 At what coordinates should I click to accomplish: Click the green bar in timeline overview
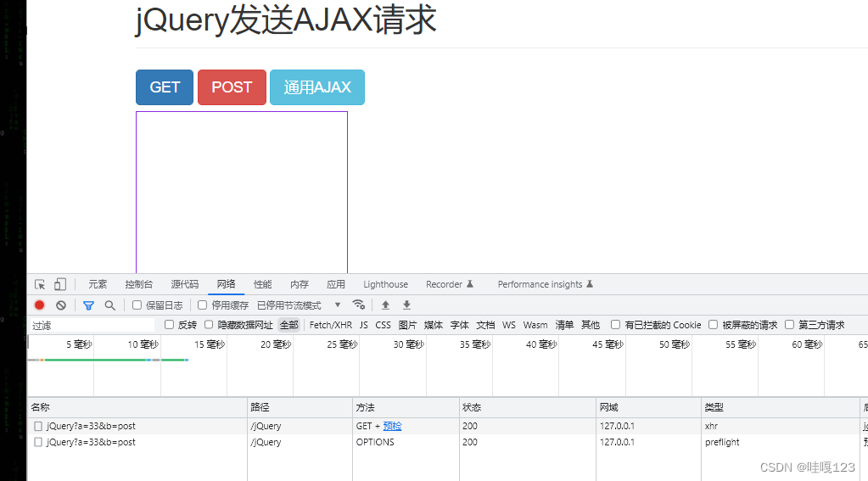(95, 360)
